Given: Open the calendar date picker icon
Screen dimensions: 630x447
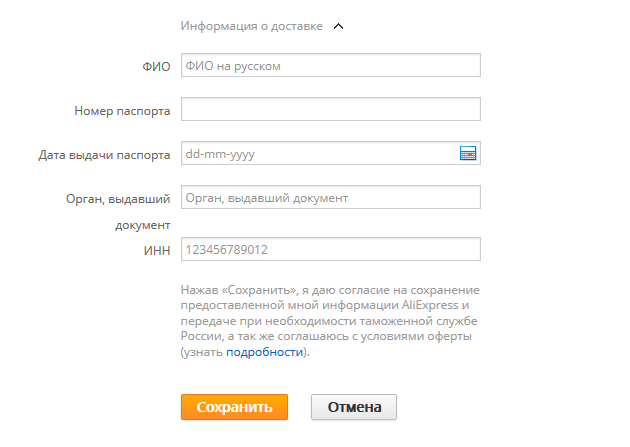Looking at the screenshot, I should 468,153.
